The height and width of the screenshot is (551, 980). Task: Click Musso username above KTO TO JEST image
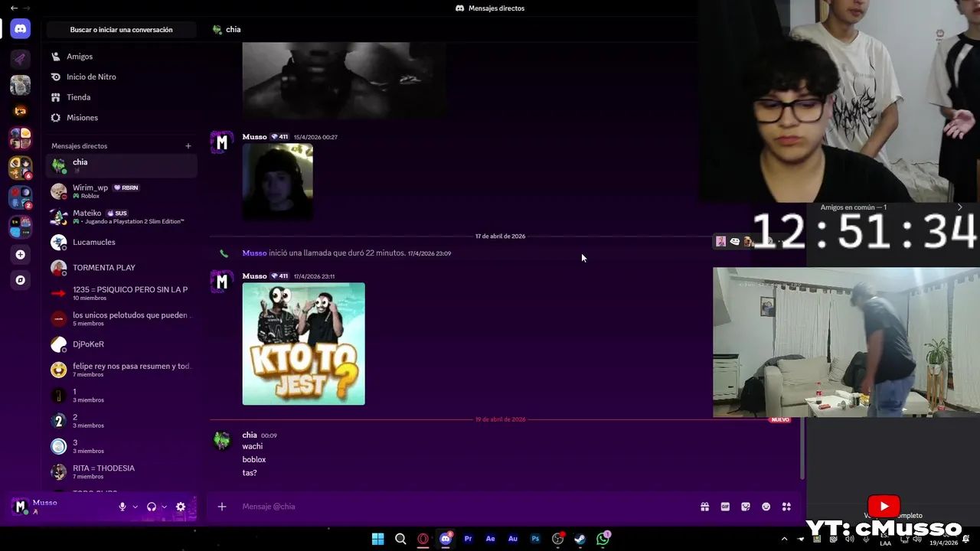point(254,276)
